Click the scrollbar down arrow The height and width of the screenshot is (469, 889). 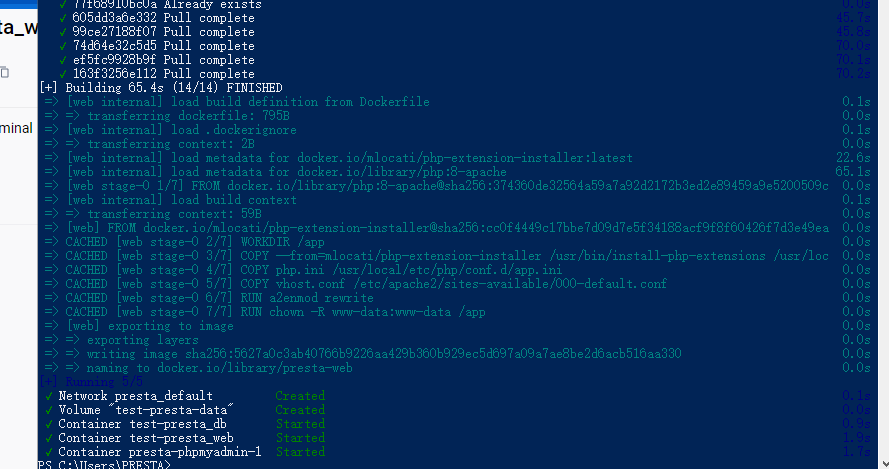click(883, 463)
